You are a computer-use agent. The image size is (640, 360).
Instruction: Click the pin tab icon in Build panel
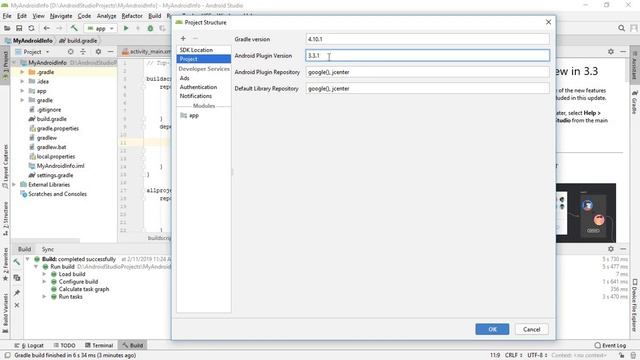click(x=17, y=293)
